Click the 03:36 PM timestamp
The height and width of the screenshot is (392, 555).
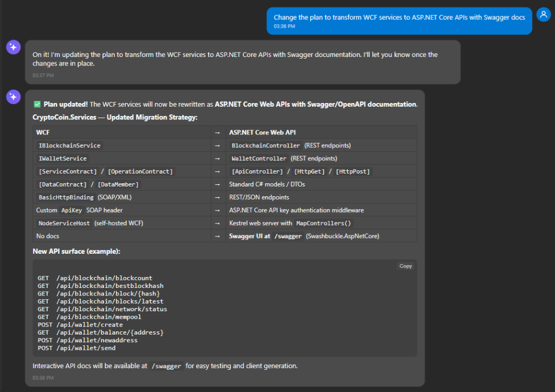click(x=284, y=26)
